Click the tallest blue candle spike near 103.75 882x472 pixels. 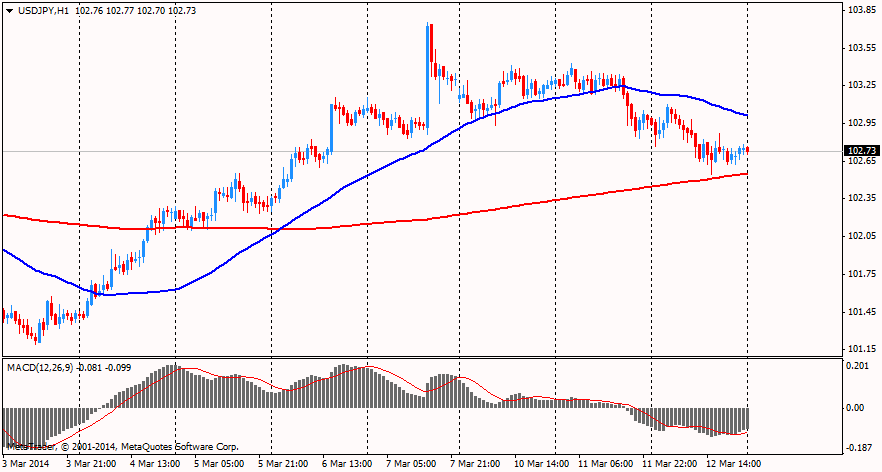click(x=429, y=60)
